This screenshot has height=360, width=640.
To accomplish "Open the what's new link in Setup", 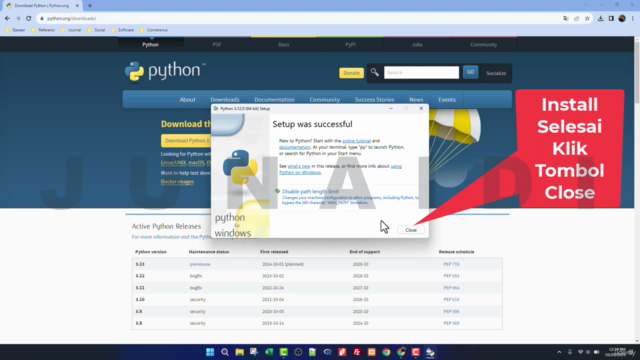I will coord(299,166).
